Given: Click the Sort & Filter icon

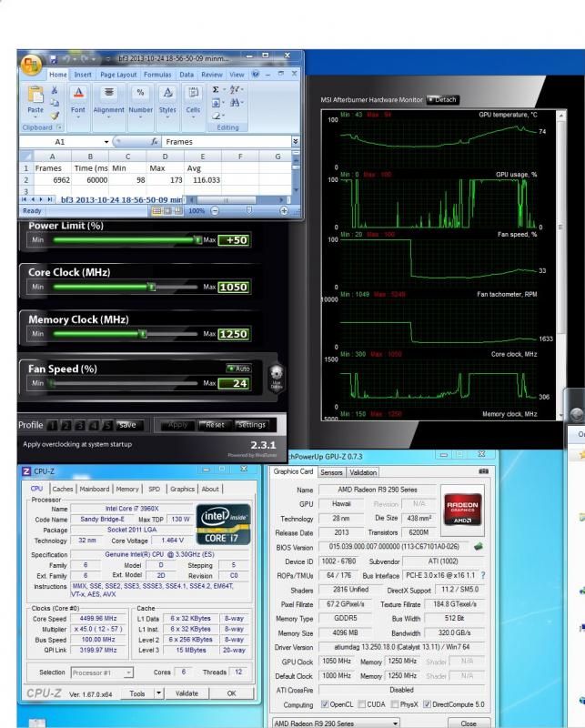Looking at the screenshot, I should [x=236, y=89].
